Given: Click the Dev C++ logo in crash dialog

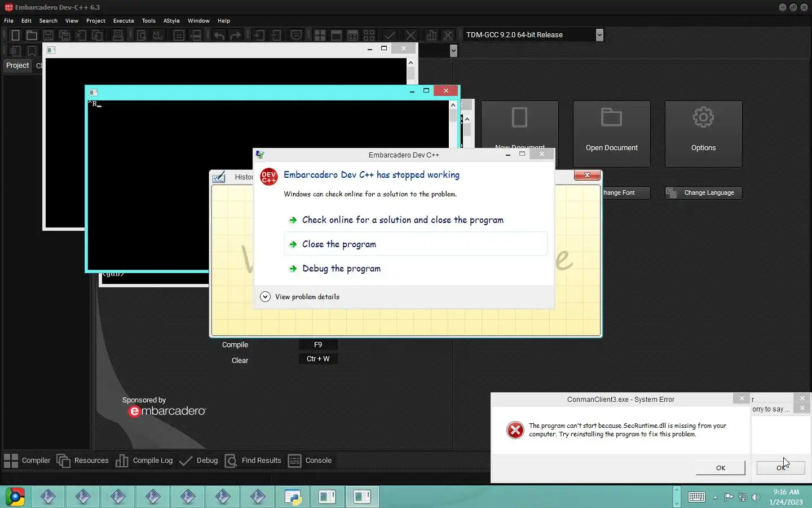Looking at the screenshot, I should click(x=269, y=177).
